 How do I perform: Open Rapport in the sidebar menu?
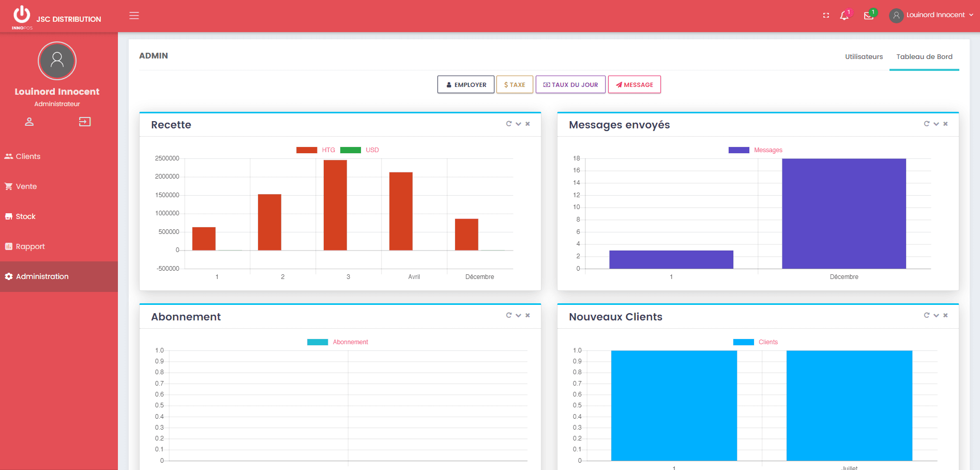[30, 246]
